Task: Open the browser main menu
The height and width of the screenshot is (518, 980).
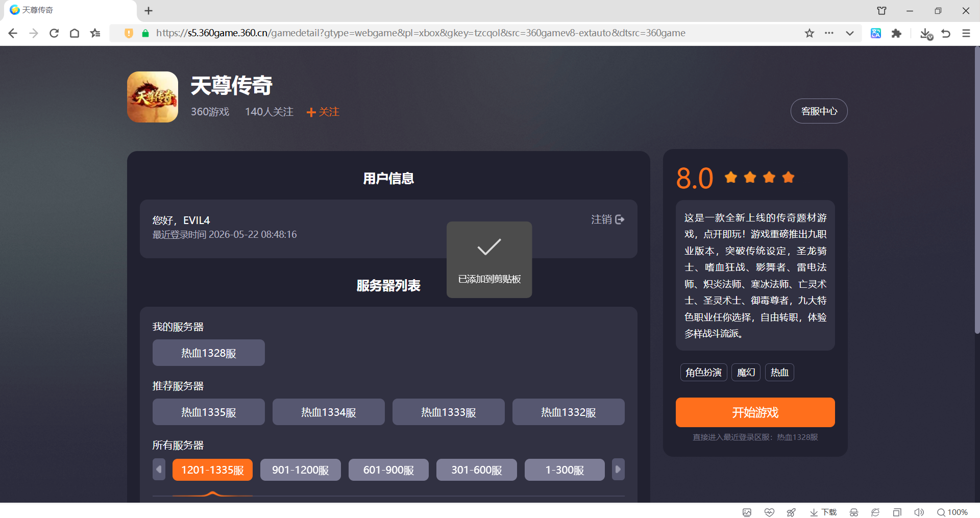Action: [966, 33]
